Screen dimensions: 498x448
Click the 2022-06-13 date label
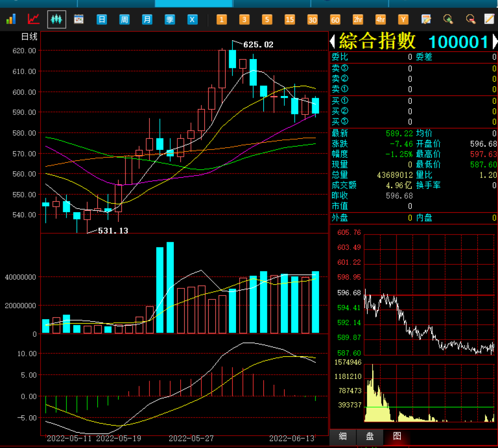coord(292,438)
